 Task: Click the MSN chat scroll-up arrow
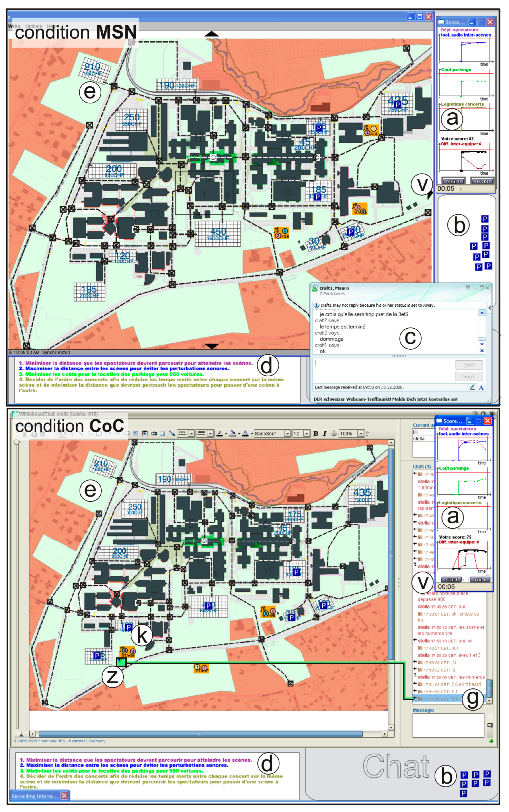482,313
